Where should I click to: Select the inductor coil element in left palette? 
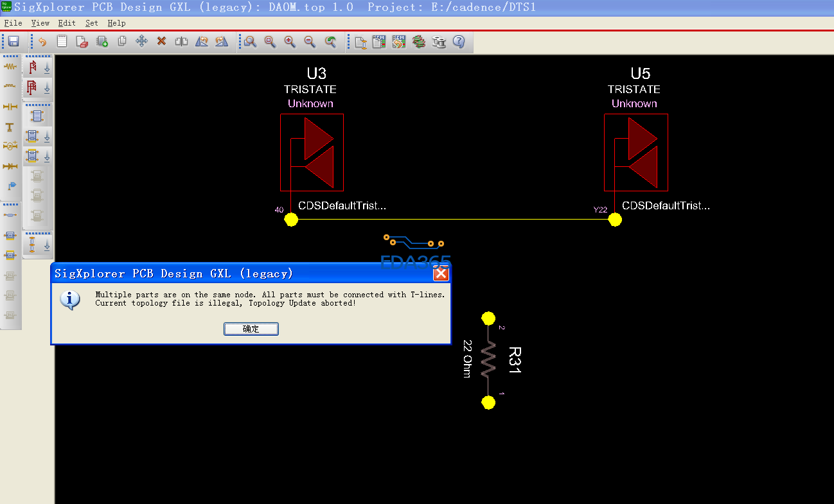(10, 86)
